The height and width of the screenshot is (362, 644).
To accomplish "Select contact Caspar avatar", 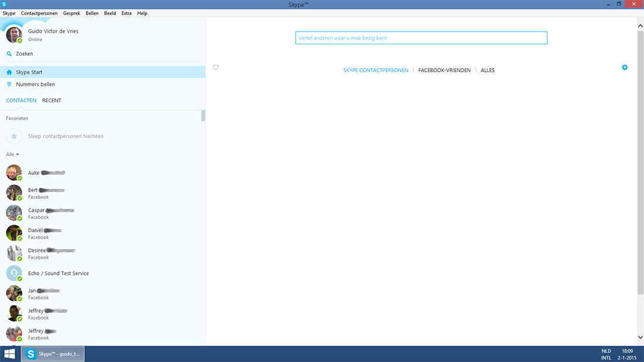I will click(14, 213).
